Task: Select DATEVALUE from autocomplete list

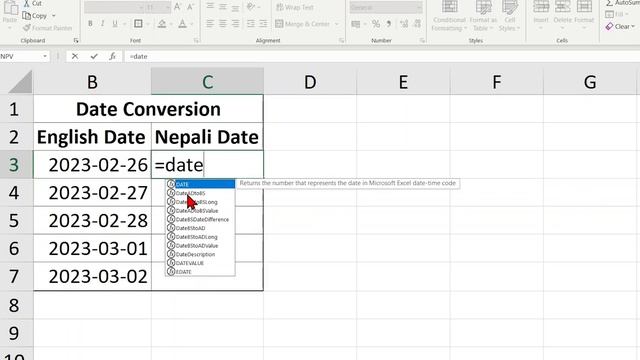Action: tap(200, 263)
